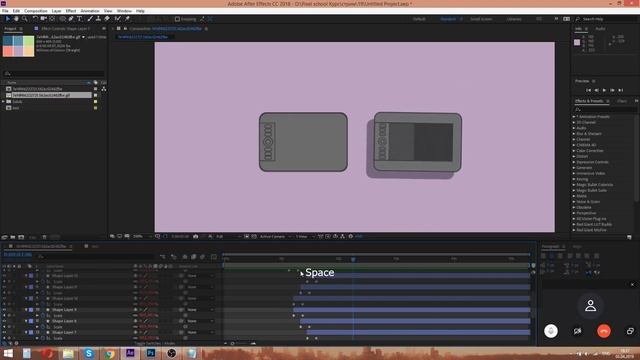Collapse Shape Layer 9 properties twirl
This screenshot has height=360, width=640.
27,310
